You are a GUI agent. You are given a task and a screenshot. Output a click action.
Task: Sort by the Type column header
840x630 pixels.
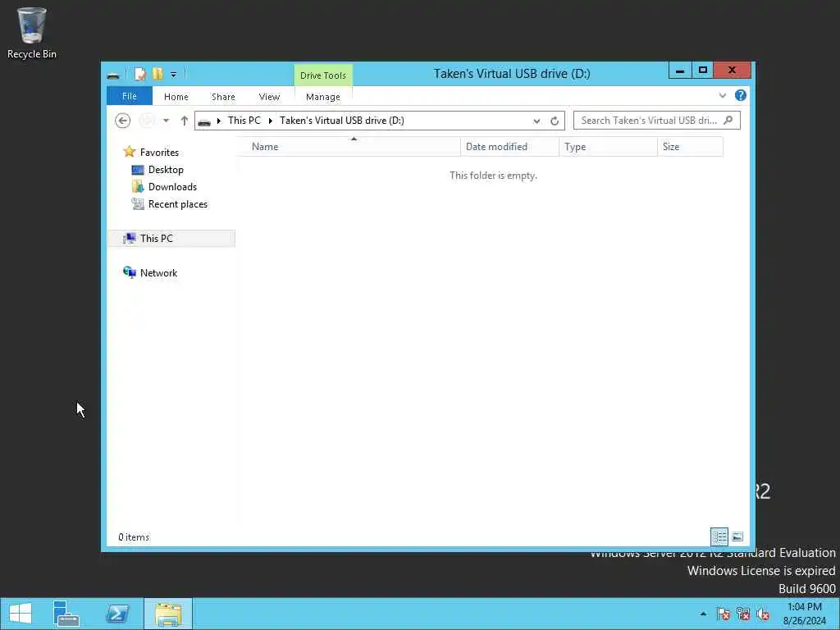(608, 147)
